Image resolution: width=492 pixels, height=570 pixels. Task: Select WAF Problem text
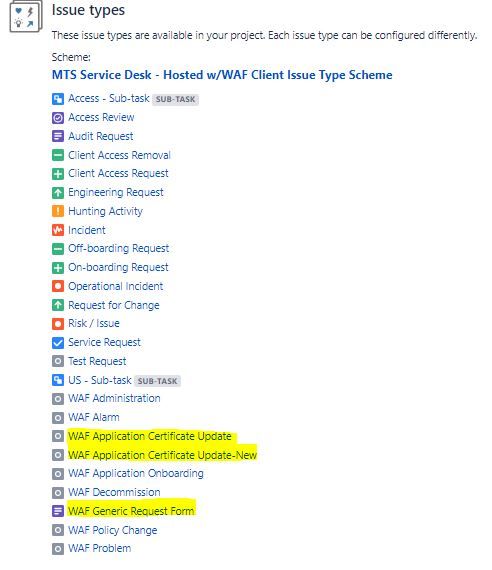(100, 549)
